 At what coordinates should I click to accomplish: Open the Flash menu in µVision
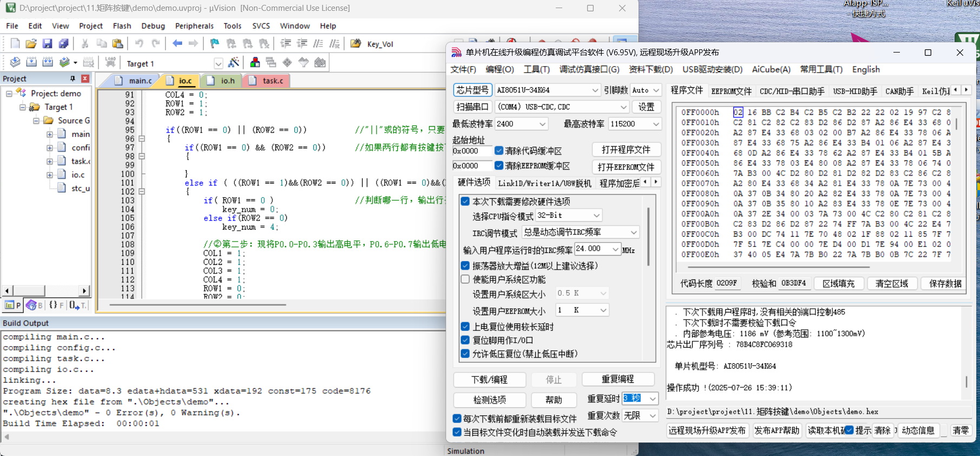coord(122,25)
